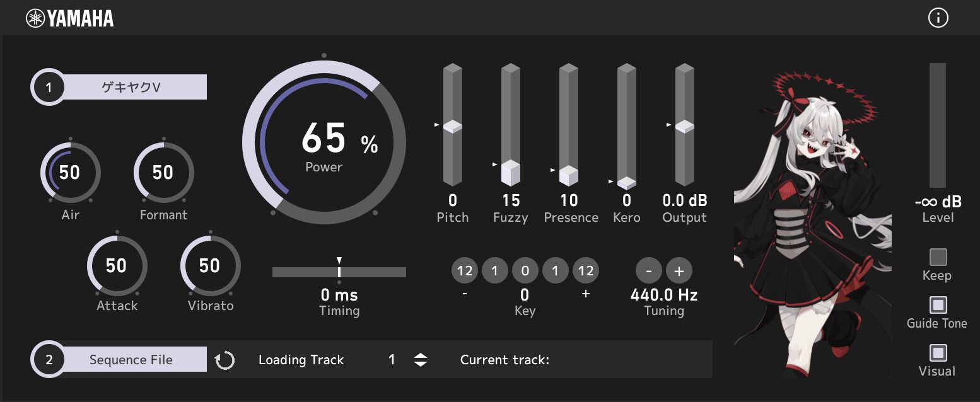Open the info button at top right

(x=938, y=18)
